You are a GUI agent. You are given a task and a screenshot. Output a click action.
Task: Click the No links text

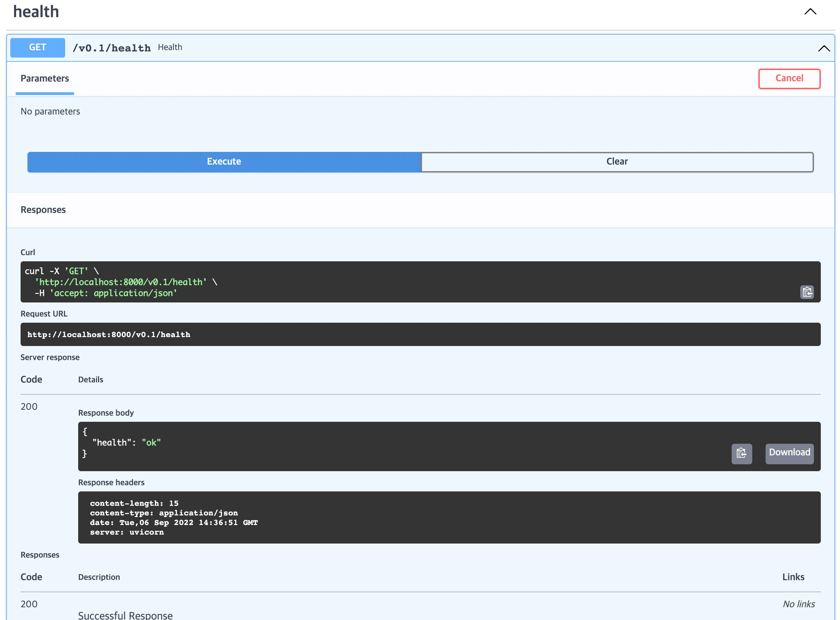click(799, 604)
